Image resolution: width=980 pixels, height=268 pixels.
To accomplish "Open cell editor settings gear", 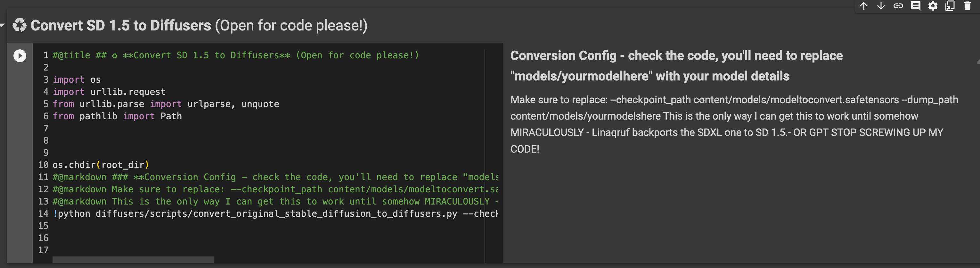I will (x=933, y=6).
